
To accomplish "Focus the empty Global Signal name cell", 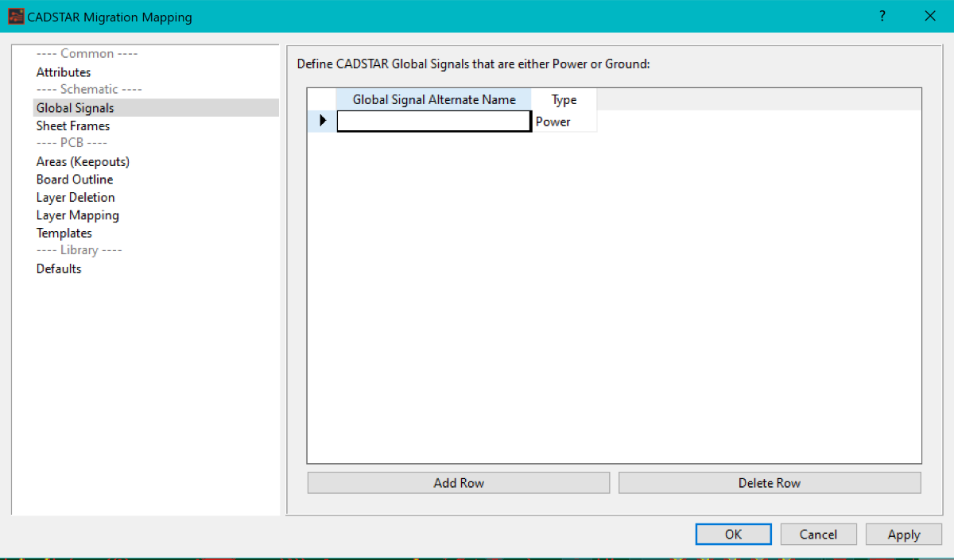I will pyautogui.click(x=434, y=121).
